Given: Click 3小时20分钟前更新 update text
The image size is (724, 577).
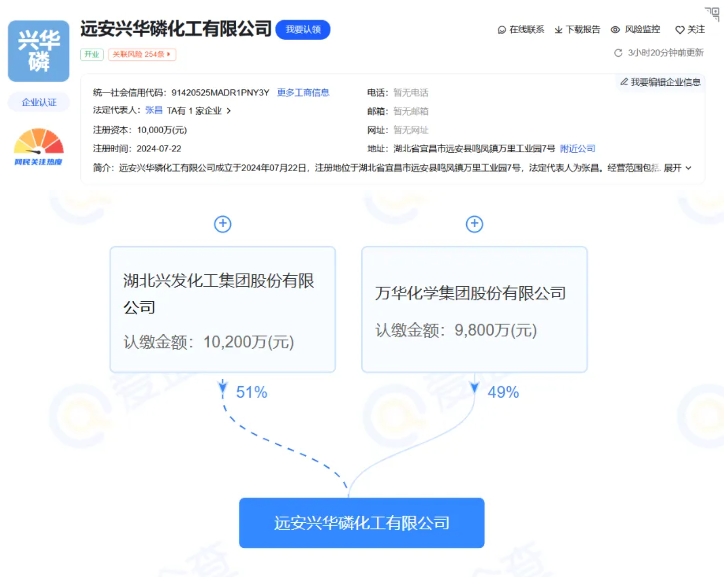Looking at the screenshot, I should 665,53.
